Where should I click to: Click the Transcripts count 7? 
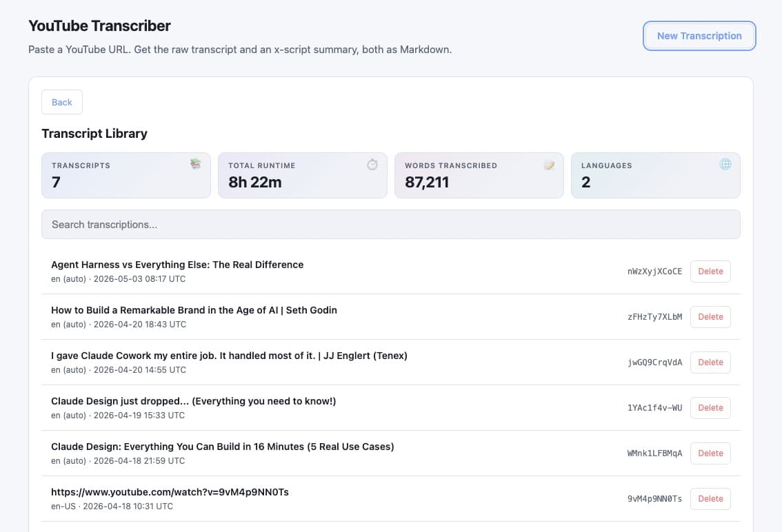[56, 182]
